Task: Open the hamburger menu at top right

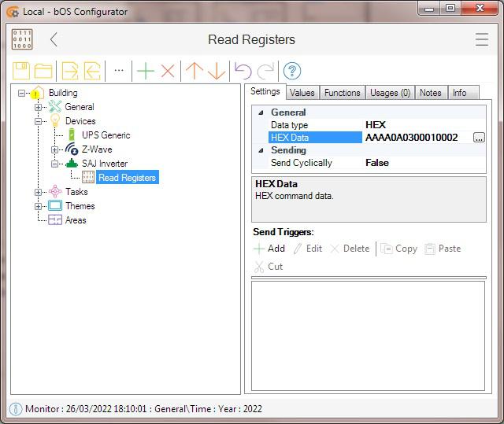Action: (481, 39)
